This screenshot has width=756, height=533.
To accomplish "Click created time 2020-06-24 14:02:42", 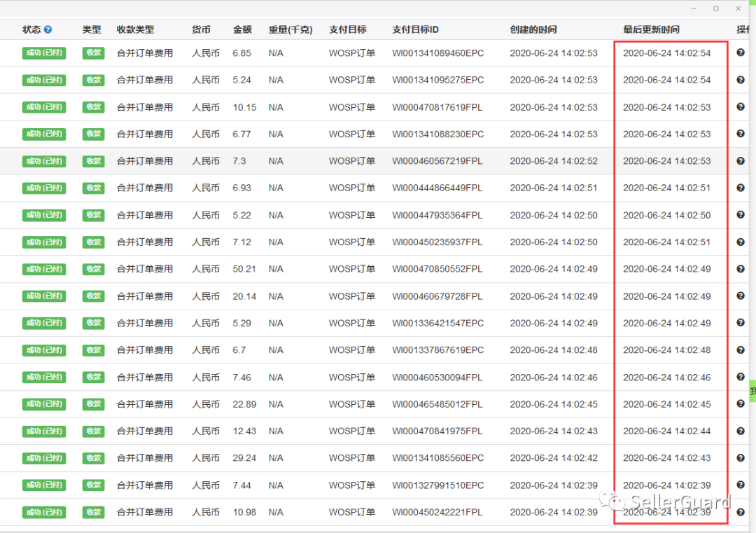I will (x=554, y=458).
